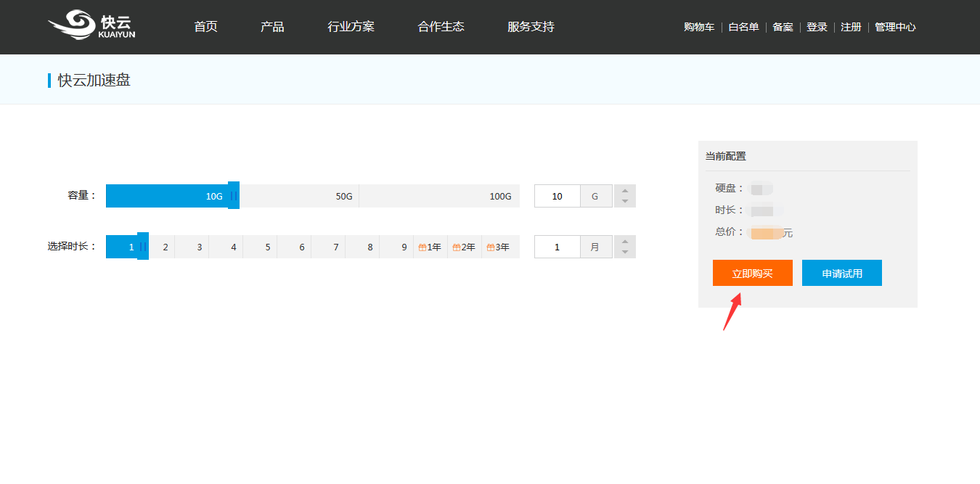
Task: Open the 行业方案 navigation menu
Action: tap(351, 27)
